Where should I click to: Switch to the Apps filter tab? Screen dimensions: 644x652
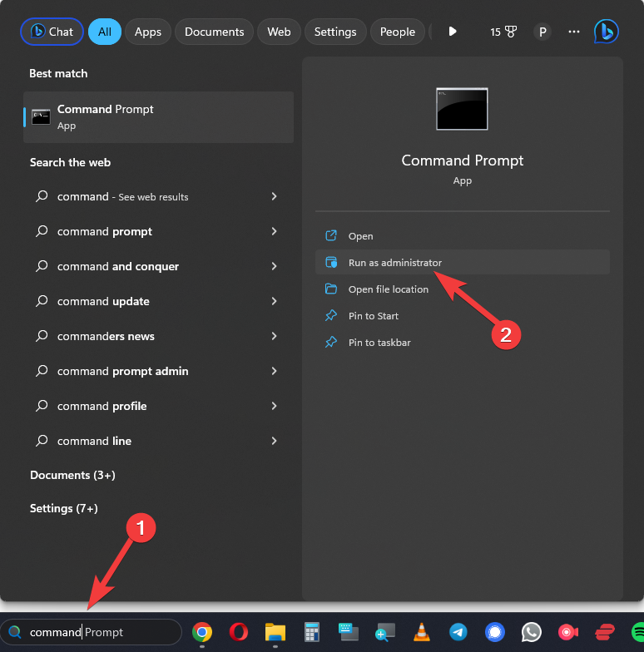148,32
